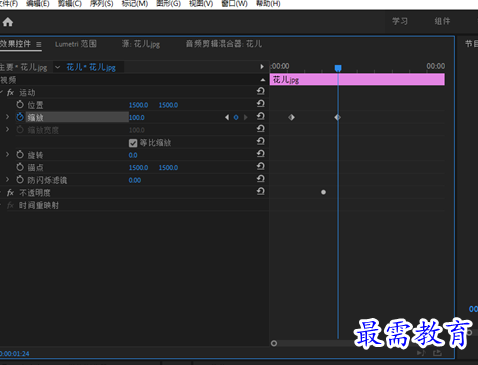This screenshot has width=478, height=365.
Task: Toggle 锚点 animation stopwatch
Action: coord(20,167)
